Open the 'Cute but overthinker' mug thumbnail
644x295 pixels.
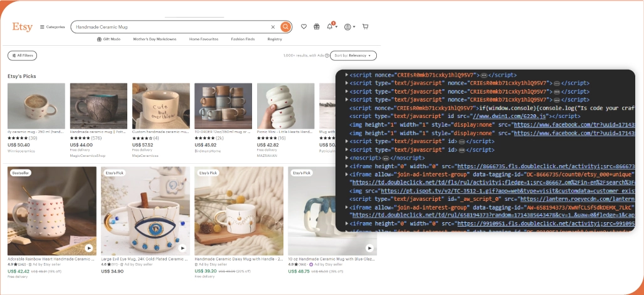161,106
